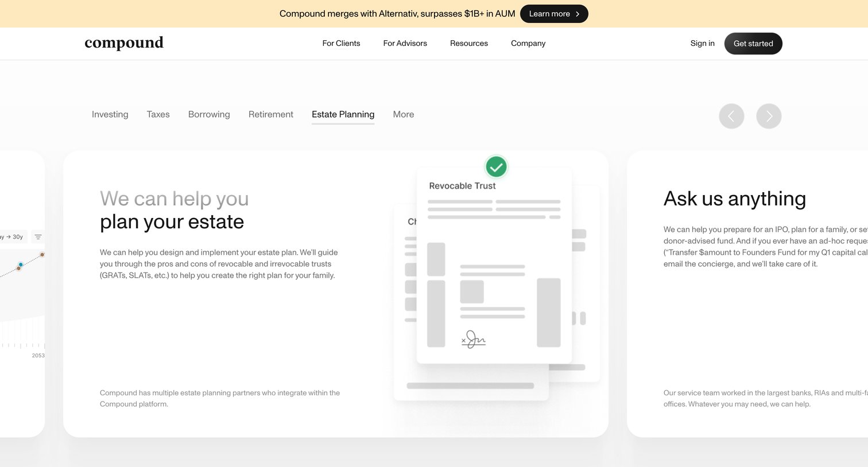Click the Revocable Trust document illustration
This screenshot has width=868, height=467.
click(x=494, y=265)
